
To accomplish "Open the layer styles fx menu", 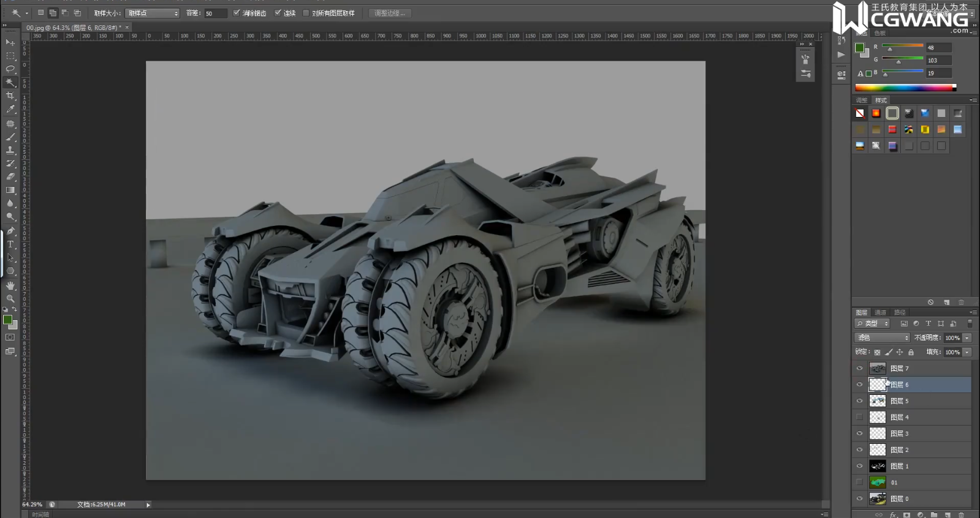I will (894, 515).
